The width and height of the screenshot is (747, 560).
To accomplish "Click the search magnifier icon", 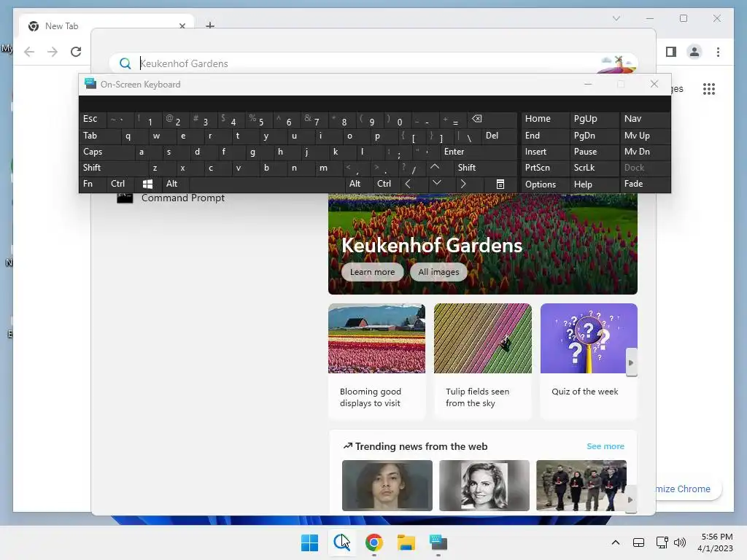I will tap(125, 63).
